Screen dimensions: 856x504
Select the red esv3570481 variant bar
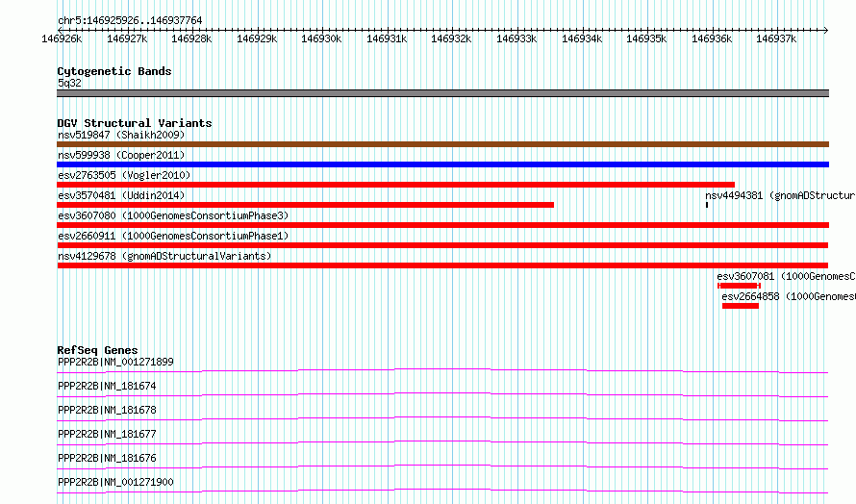[x=305, y=205]
